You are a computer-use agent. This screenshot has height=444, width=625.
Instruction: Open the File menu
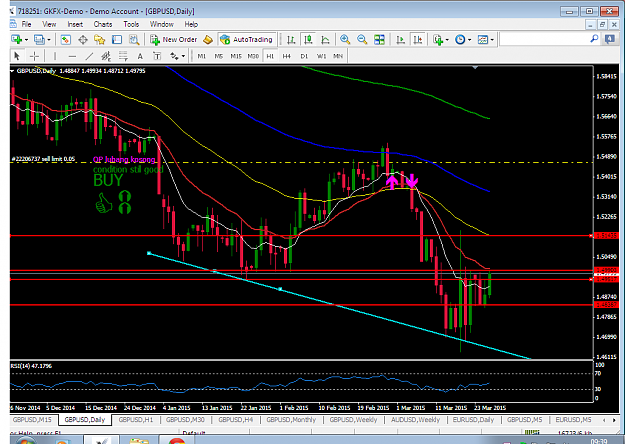(26, 24)
